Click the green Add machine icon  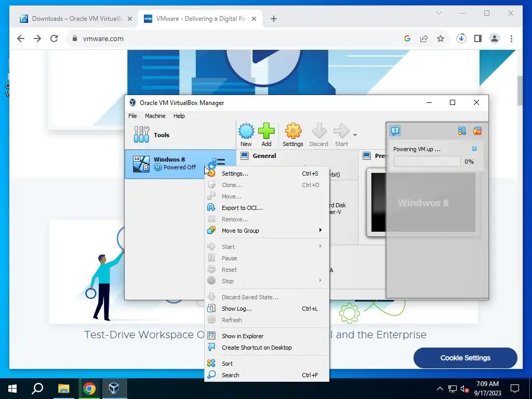click(x=267, y=131)
